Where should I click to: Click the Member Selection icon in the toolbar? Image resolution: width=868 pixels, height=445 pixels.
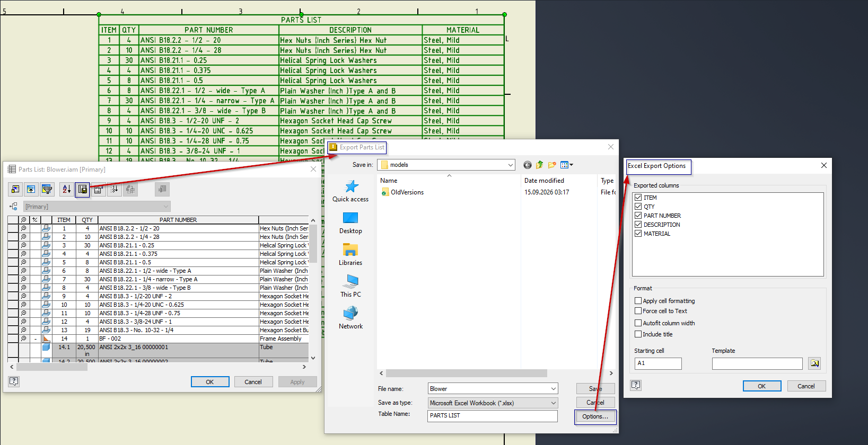pos(162,189)
